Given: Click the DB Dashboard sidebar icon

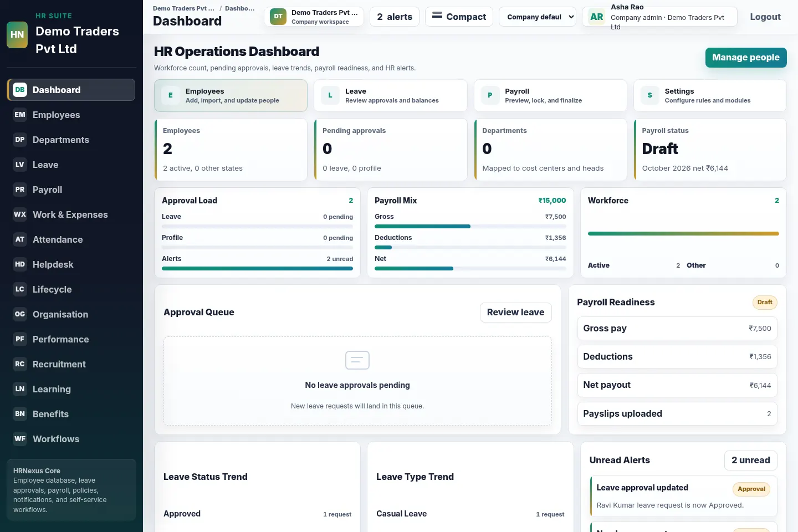Looking at the screenshot, I should point(20,90).
